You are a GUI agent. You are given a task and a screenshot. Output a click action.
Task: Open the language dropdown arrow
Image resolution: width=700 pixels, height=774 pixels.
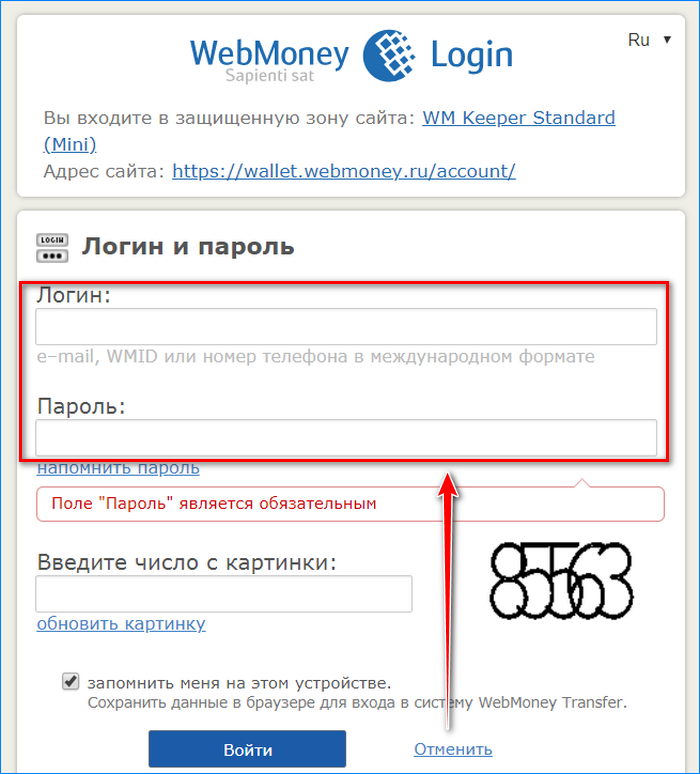pyautogui.click(x=667, y=39)
